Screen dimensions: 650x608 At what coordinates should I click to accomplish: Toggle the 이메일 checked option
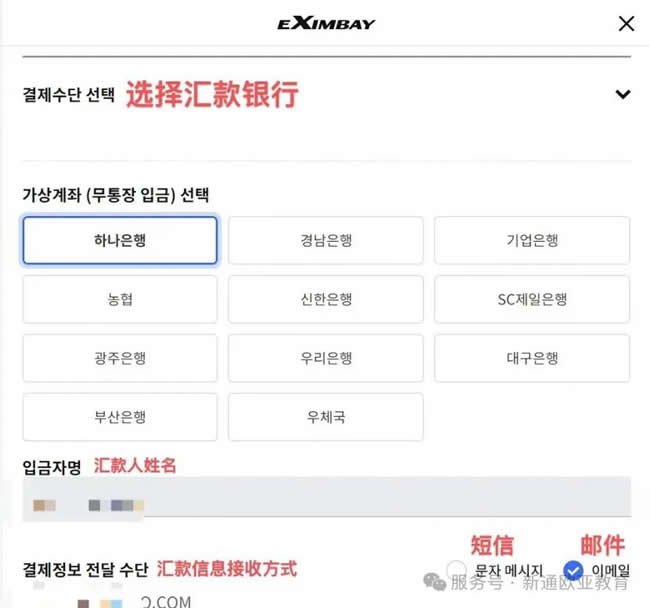[573, 570]
